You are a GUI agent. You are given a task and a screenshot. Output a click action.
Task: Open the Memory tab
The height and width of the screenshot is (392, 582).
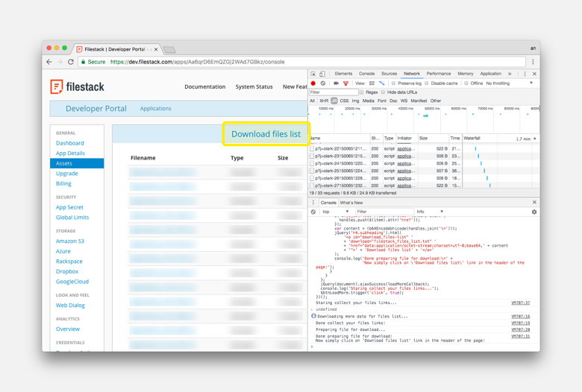(466, 74)
